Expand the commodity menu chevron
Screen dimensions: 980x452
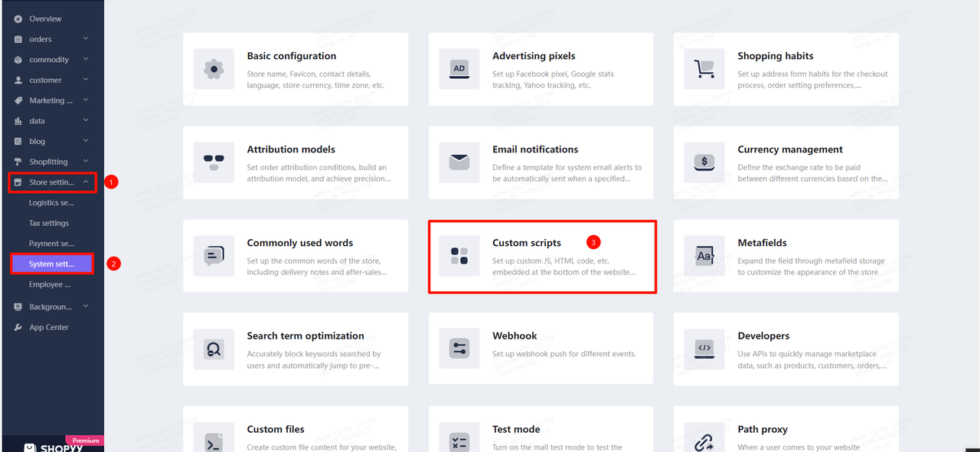pos(86,59)
